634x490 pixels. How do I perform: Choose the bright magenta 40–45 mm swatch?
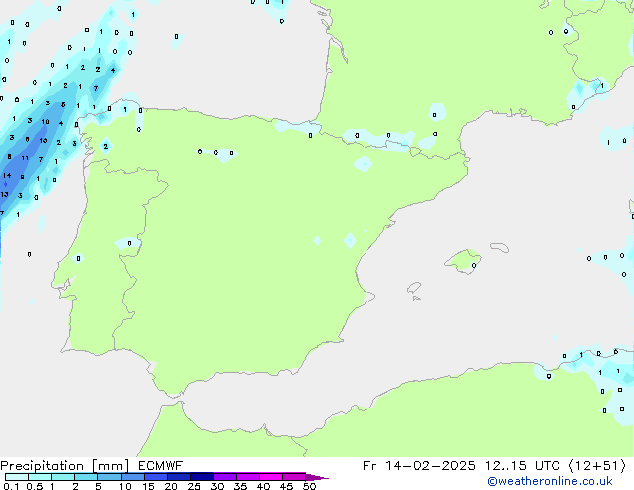(x=271, y=477)
